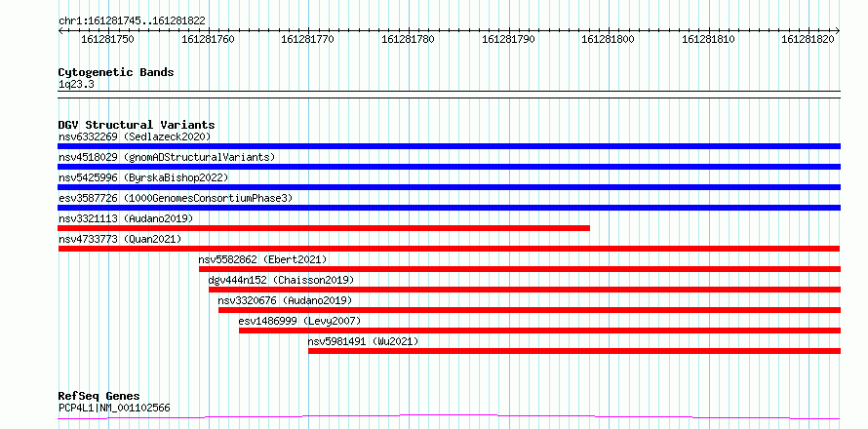The width and height of the screenshot is (868, 429).
Task: Click the red bar under esv1486999
Action: 539,331
